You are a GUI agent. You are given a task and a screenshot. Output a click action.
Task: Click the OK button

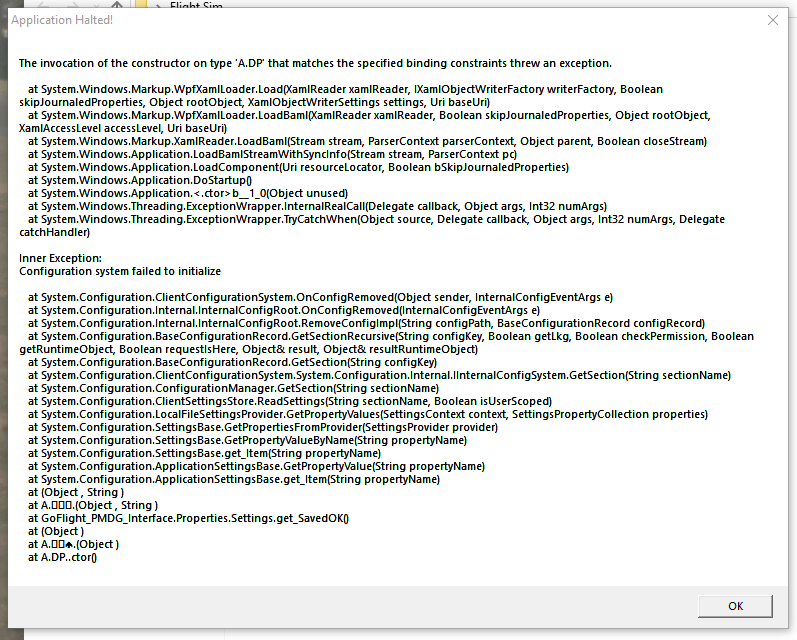coord(735,605)
